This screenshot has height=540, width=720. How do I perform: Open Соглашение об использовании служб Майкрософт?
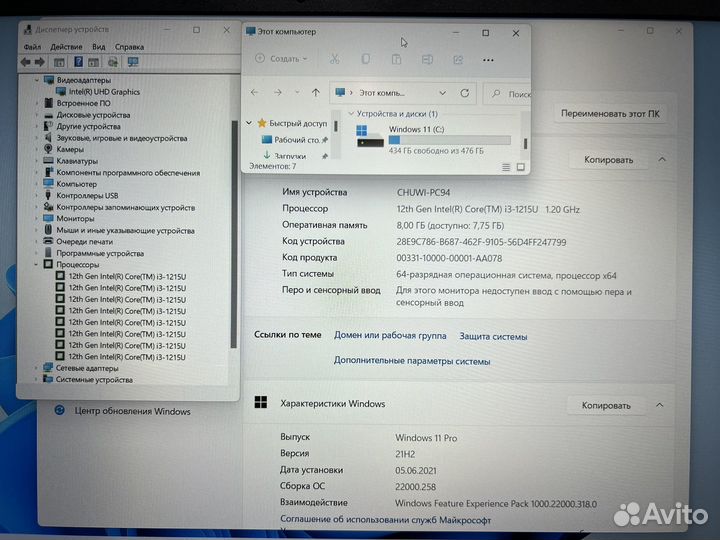[x=385, y=520]
